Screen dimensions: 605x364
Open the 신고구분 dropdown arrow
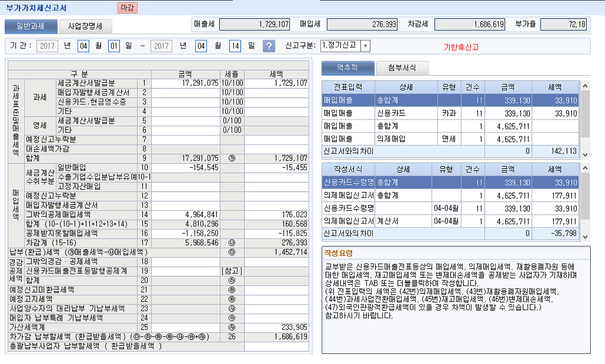(365, 46)
